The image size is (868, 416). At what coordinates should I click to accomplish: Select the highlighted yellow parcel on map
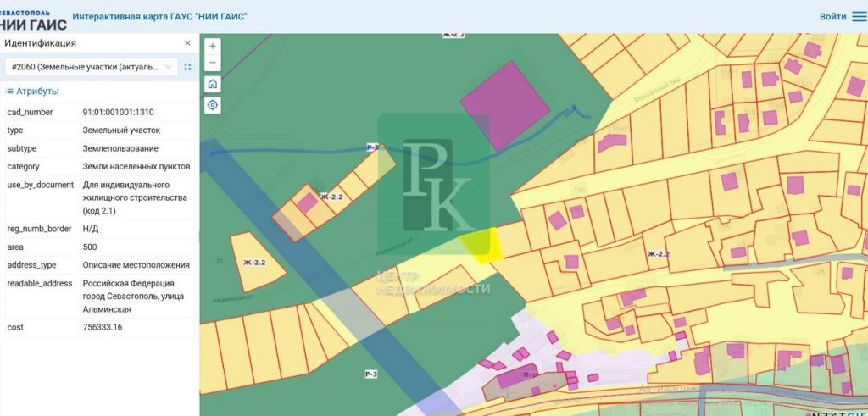482,244
